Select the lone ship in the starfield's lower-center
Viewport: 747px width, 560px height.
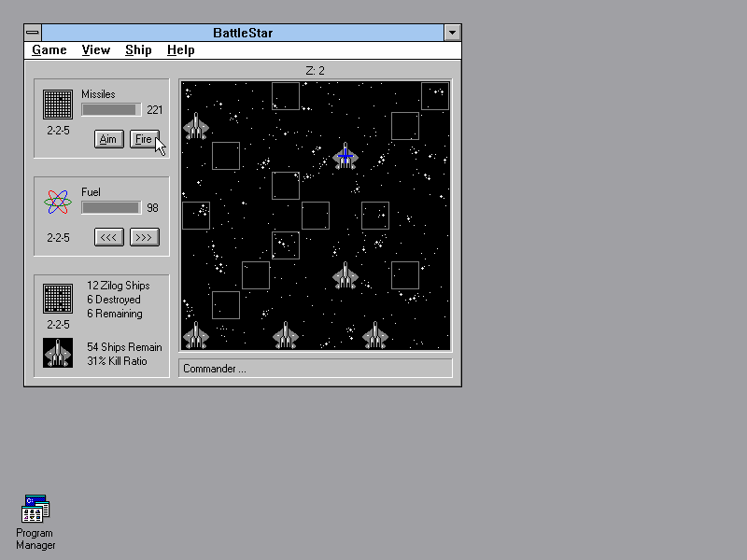[345, 275]
